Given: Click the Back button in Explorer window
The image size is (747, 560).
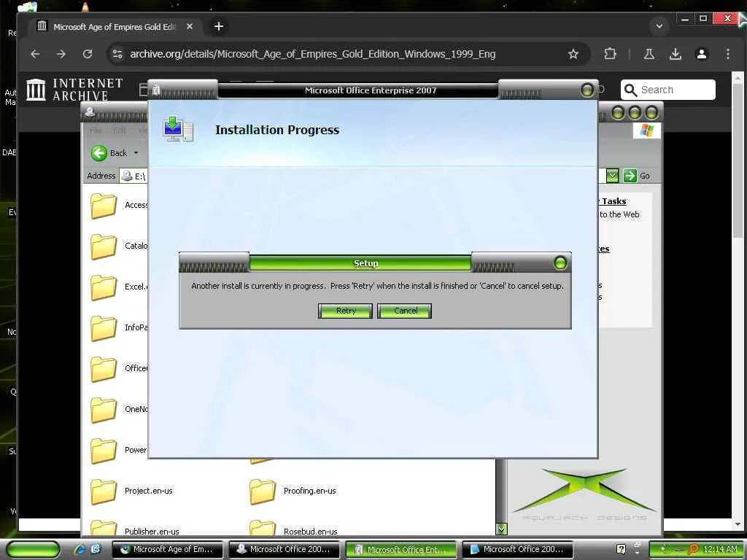Looking at the screenshot, I should click(x=109, y=153).
